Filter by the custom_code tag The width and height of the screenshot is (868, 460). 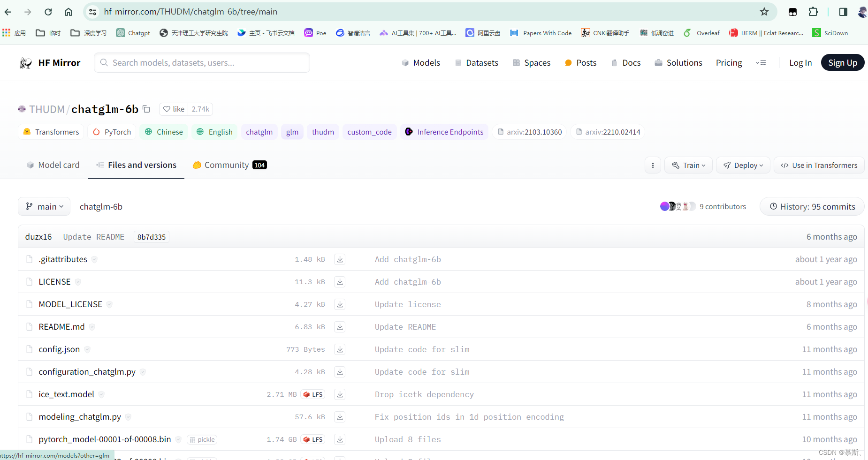[x=370, y=132]
